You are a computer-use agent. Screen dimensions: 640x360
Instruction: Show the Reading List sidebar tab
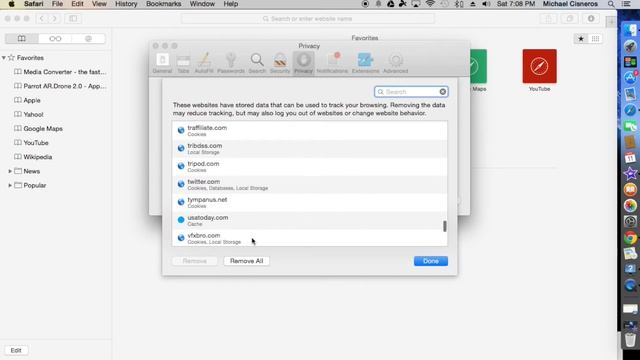point(55,38)
